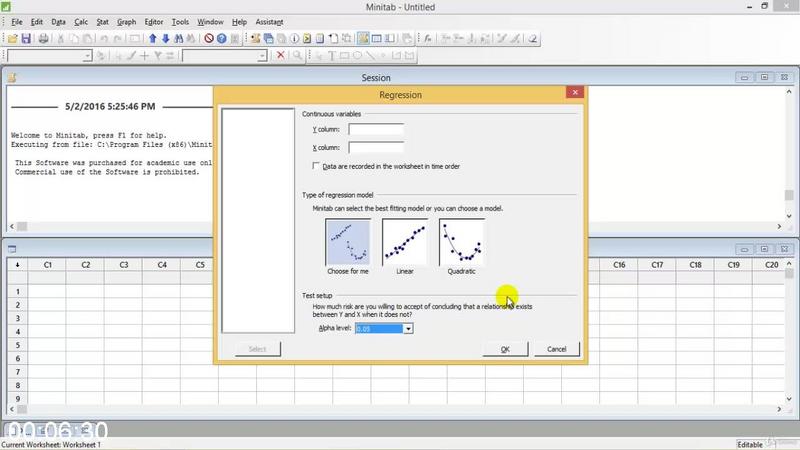Click the Show Info circled-i icon
Screen dimensions: 800x450
pos(294,39)
